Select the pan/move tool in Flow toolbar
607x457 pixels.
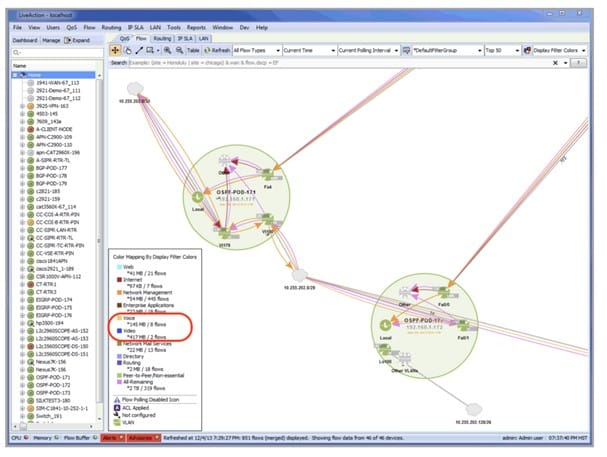115,50
